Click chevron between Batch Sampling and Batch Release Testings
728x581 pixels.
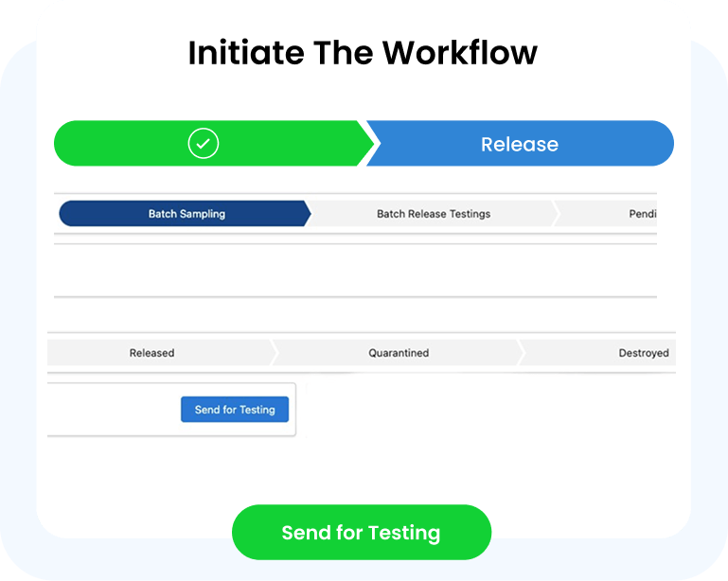click(x=308, y=214)
